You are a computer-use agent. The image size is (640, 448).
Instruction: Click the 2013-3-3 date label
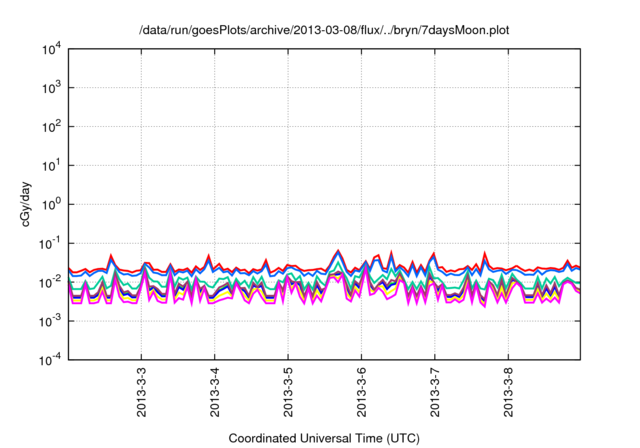point(142,392)
